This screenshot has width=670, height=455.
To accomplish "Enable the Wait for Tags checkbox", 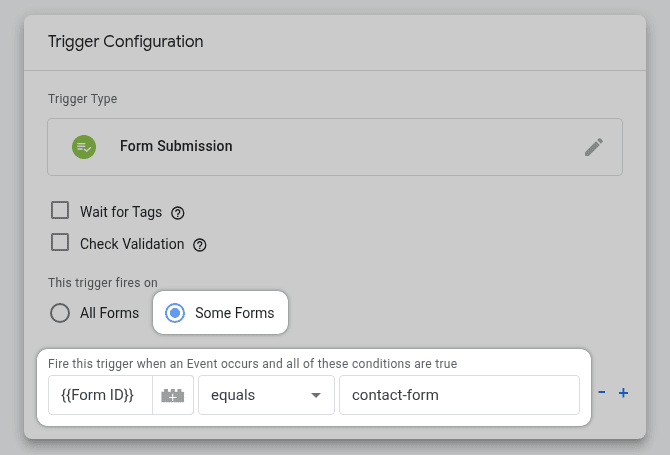I will click(60, 210).
